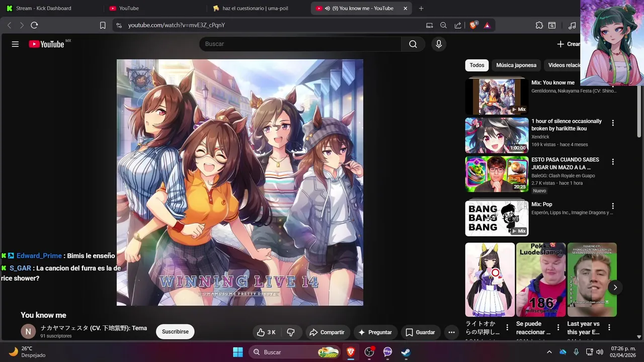Show next Shorts with the right arrow

(x=615, y=287)
